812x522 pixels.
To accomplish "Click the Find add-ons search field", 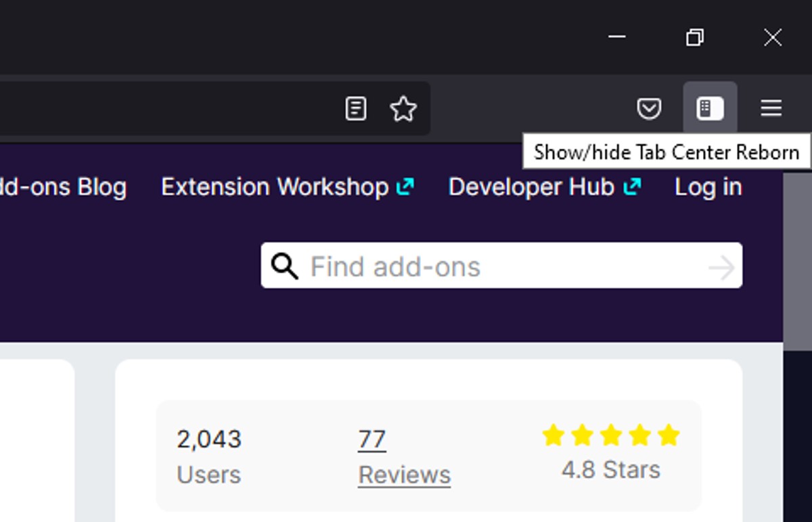I will [474, 266].
